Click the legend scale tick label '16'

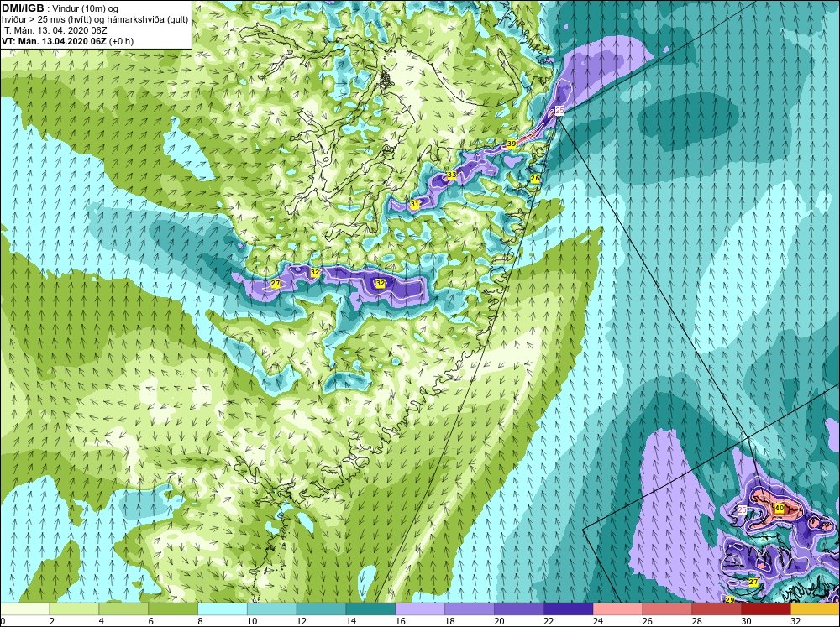(400, 621)
